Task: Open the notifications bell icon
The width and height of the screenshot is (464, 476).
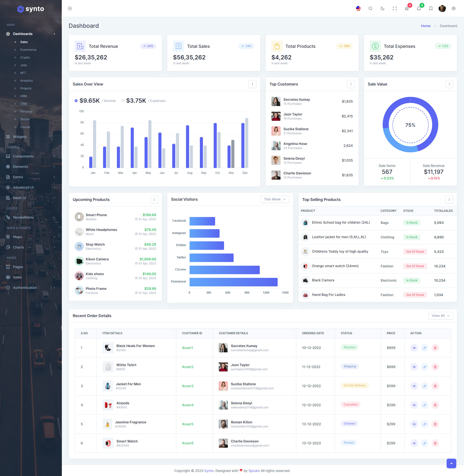Action: pos(419,8)
